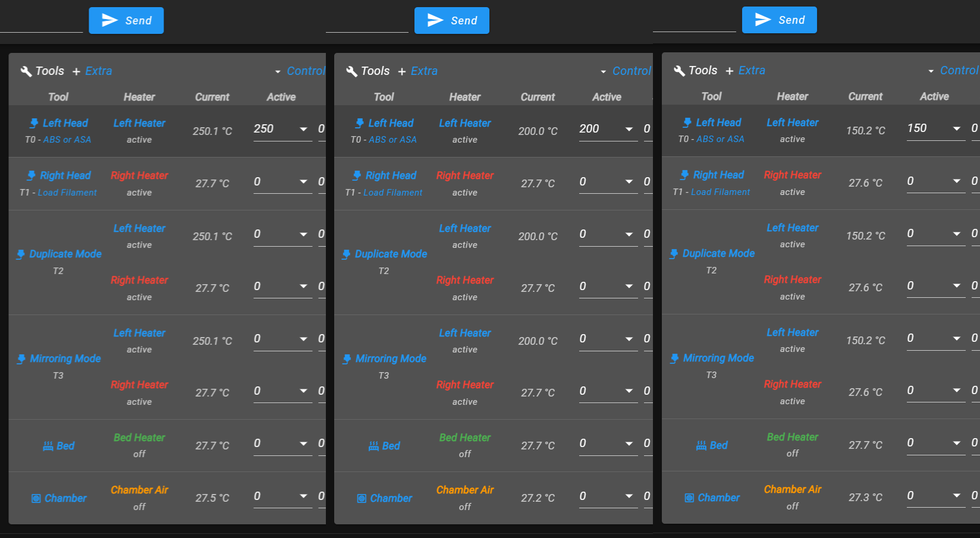Open Control dropdown in the middle panel
980x538 pixels.
pos(626,71)
